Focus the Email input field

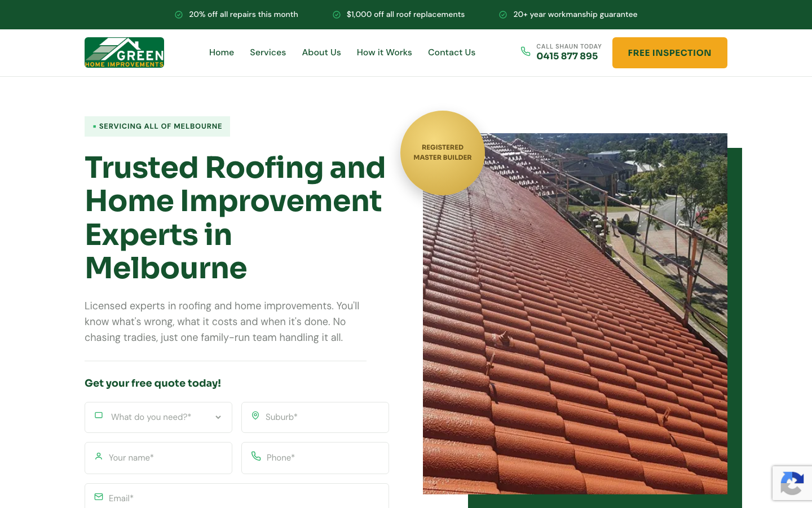tap(237, 496)
